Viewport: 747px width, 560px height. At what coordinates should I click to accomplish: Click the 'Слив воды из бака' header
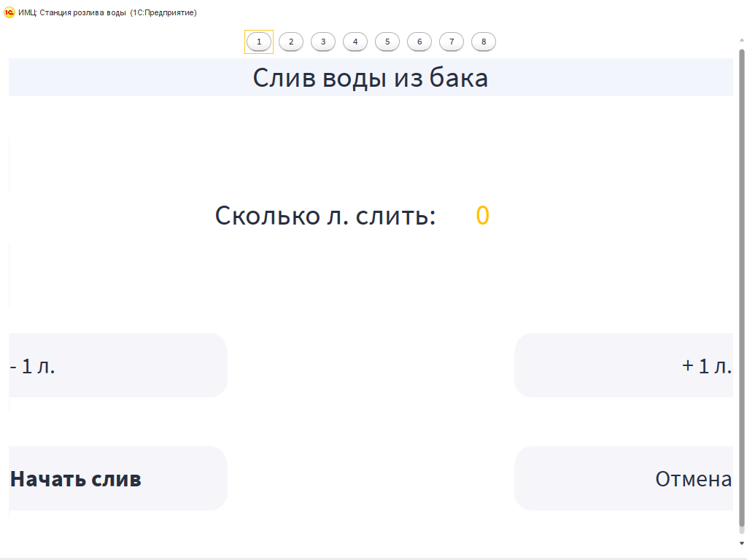pyautogui.click(x=371, y=77)
